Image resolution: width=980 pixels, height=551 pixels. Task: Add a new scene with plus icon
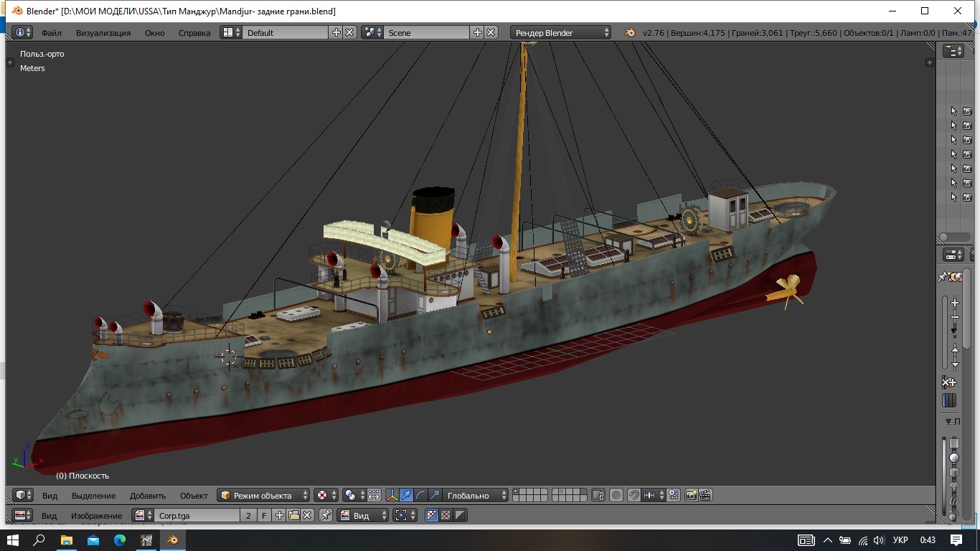pyautogui.click(x=478, y=32)
